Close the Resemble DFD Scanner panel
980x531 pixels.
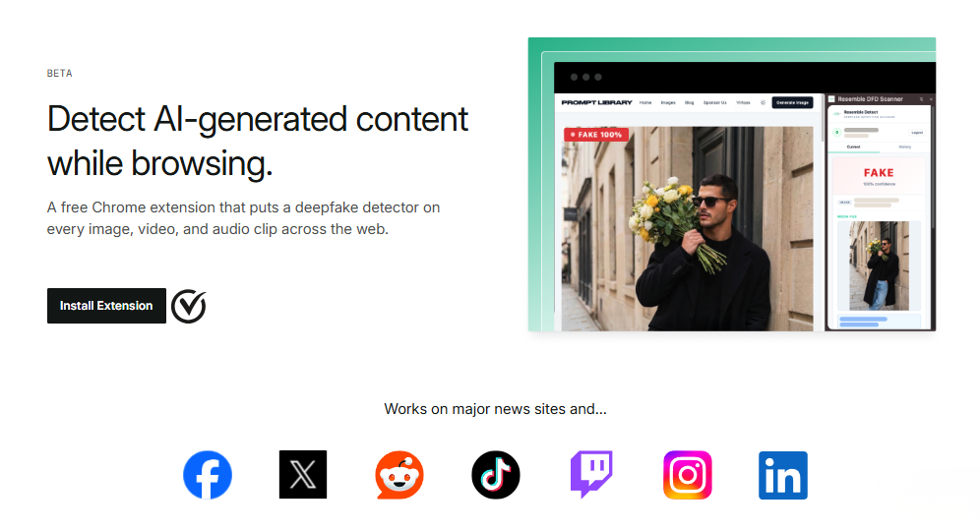[931, 98]
